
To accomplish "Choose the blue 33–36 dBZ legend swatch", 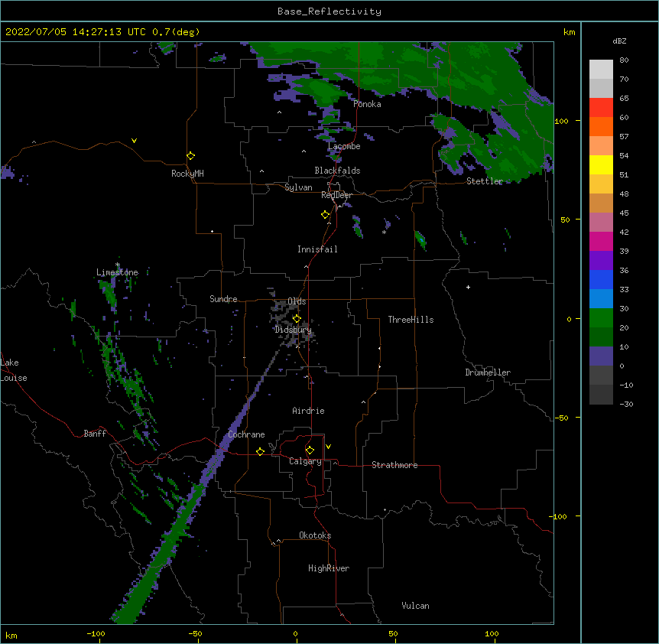I will click(601, 279).
